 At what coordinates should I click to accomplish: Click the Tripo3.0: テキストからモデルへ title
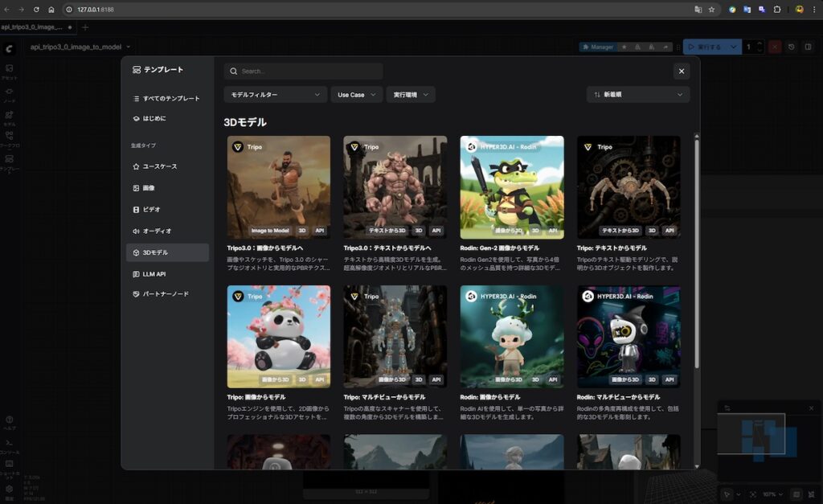click(387, 248)
